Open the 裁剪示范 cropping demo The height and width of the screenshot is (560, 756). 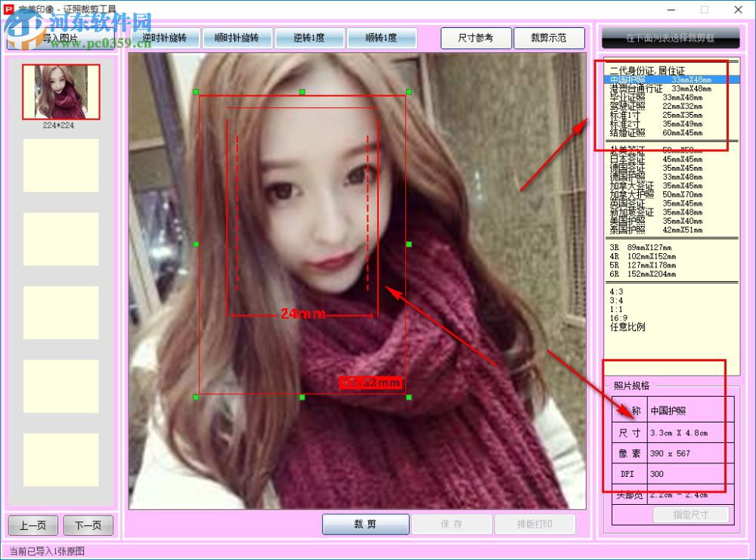click(x=549, y=38)
